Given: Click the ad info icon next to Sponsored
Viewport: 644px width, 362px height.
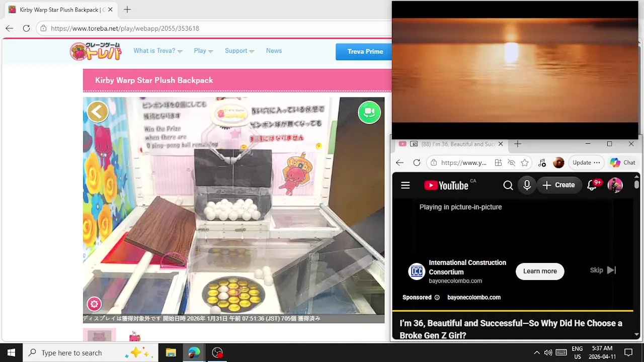Looking at the screenshot, I should (437, 298).
